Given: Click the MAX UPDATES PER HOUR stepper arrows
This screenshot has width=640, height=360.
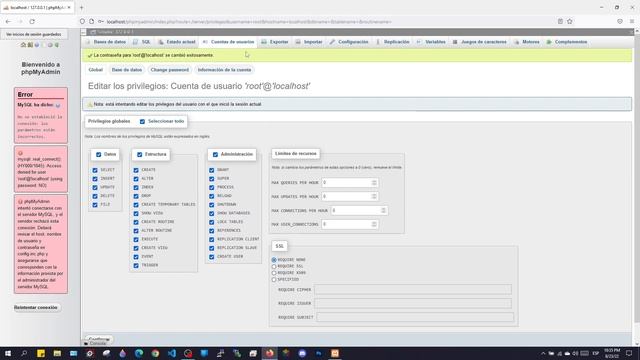Looking at the screenshot, I should (x=374, y=197).
